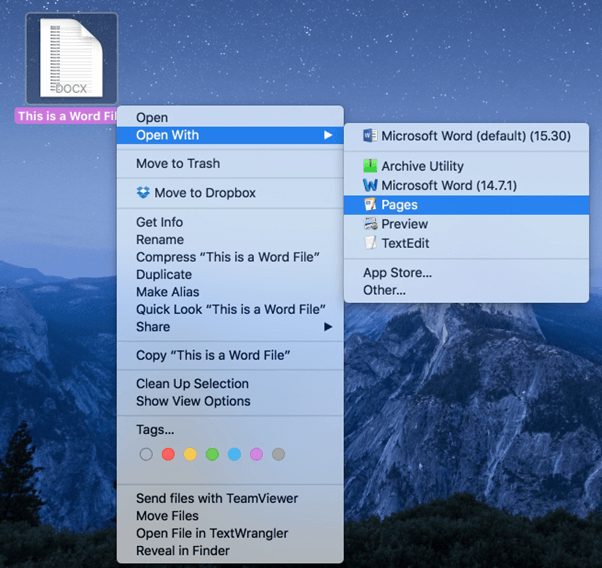602x568 pixels.
Task: Open with Preview
Action: [466, 224]
